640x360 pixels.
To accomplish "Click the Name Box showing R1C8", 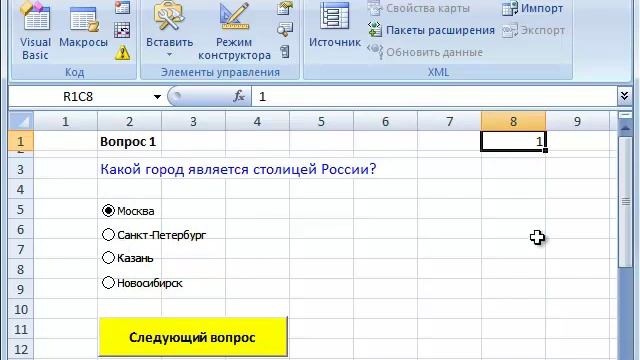I will (78, 97).
